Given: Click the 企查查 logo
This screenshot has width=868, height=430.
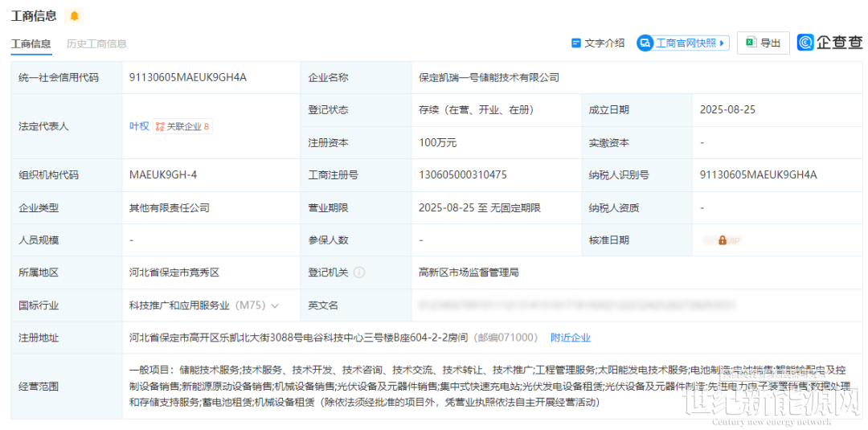Looking at the screenshot, I should click(x=829, y=43).
